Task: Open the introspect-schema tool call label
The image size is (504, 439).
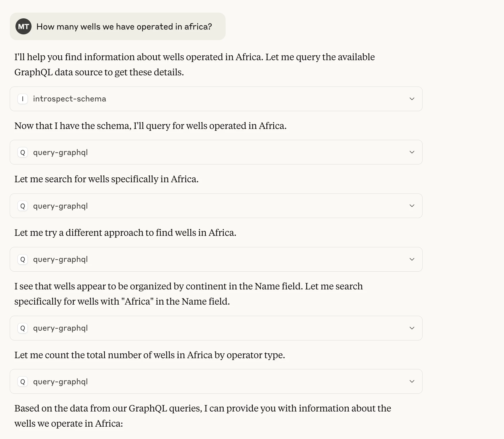Action: click(x=70, y=99)
